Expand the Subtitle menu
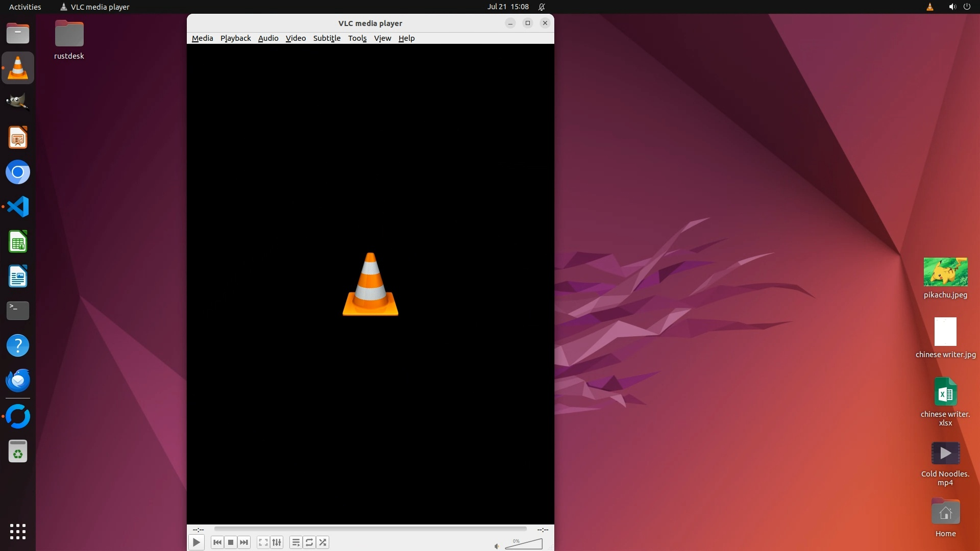This screenshot has width=980, height=551. click(x=327, y=38)
